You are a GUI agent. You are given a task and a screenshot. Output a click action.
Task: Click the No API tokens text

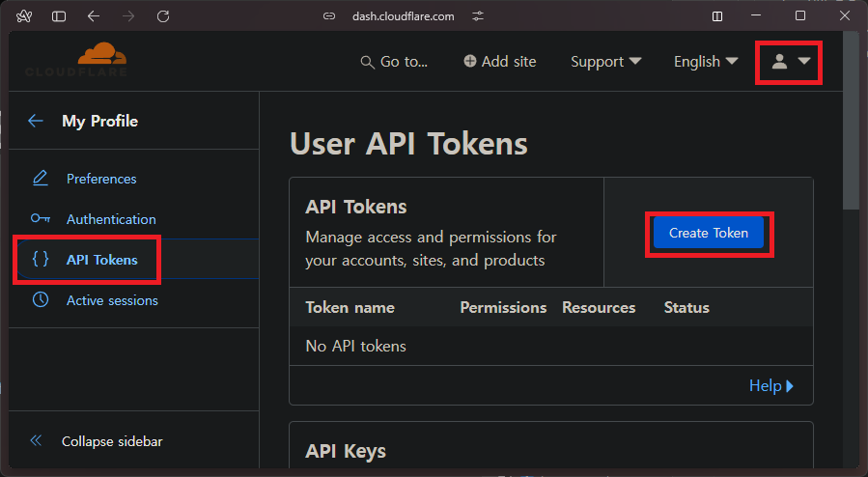click(356, 347)
